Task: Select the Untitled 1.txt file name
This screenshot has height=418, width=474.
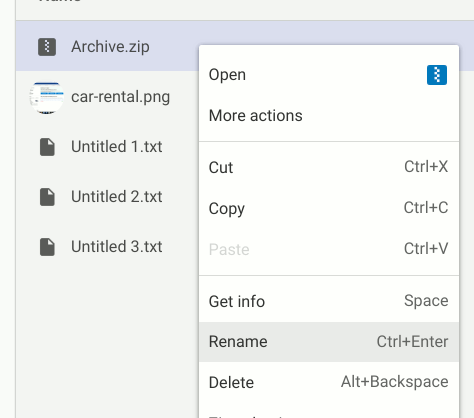Action: (x=117, y=147)
